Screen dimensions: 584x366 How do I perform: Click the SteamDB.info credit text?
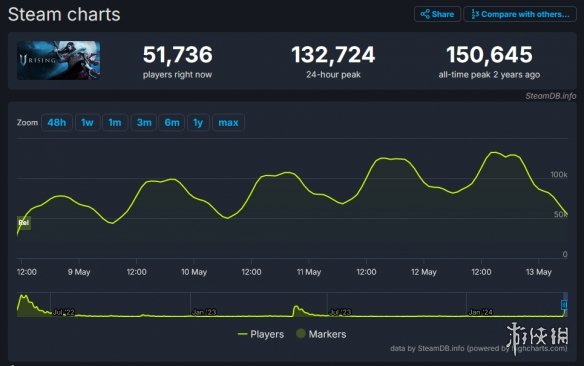(550, 96)
